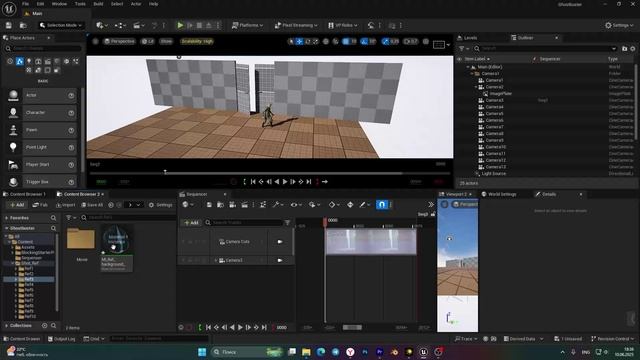Viewport: 640px width, 360px height.
Task: Click the search icon next to Favorites
Action: click(x=53, y=218)
